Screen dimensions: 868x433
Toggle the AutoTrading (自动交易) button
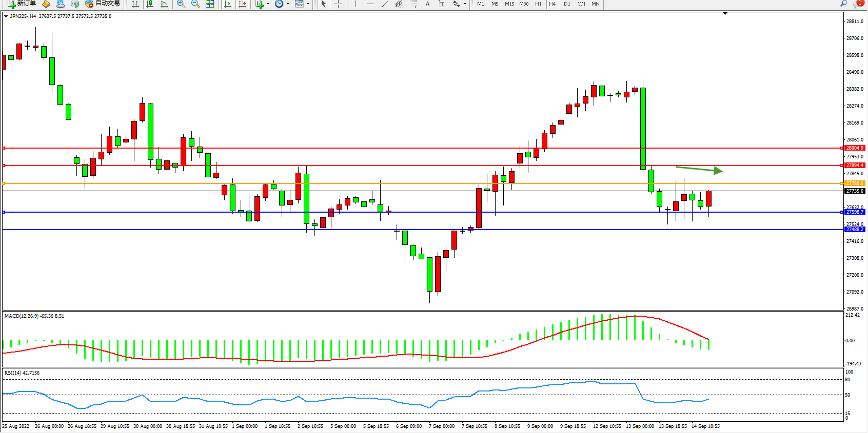click(103, 4)
